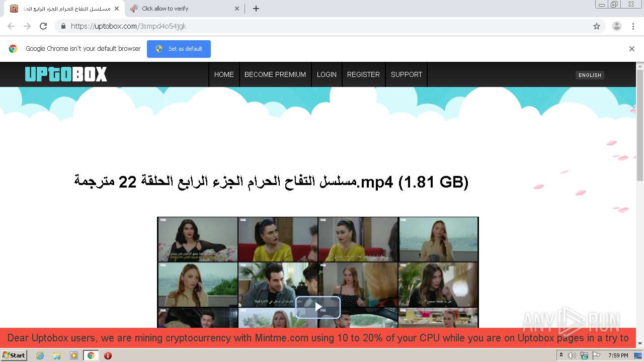
Task: Set Chrome as default browser
Action: coord(179,49)
